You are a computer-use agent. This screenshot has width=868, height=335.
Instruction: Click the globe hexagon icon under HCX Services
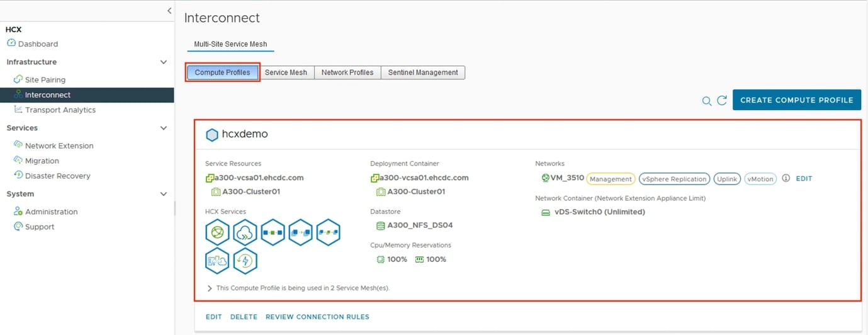[x=217, y=233]
